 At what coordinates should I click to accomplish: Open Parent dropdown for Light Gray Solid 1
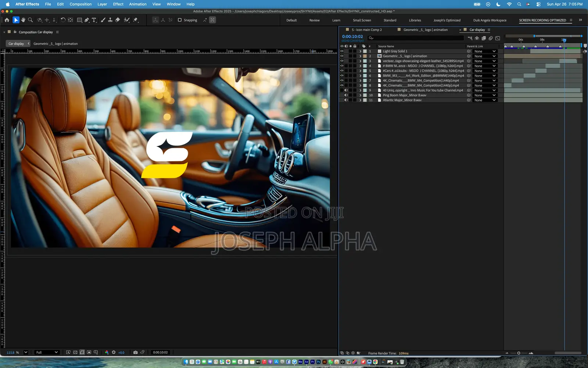485,51
